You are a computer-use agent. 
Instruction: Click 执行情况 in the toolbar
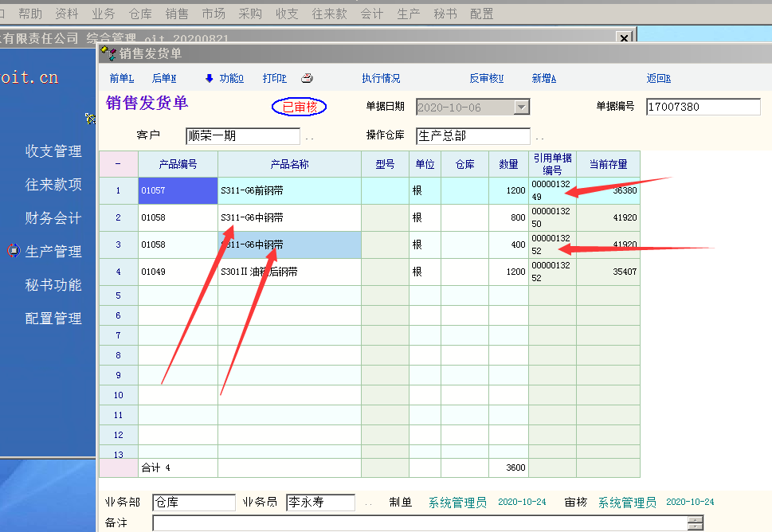[x=381, y=78]
